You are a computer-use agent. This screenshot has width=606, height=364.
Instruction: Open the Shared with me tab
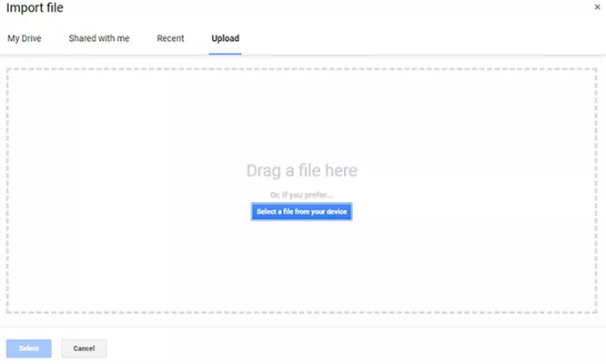click(x=99, y=38)
